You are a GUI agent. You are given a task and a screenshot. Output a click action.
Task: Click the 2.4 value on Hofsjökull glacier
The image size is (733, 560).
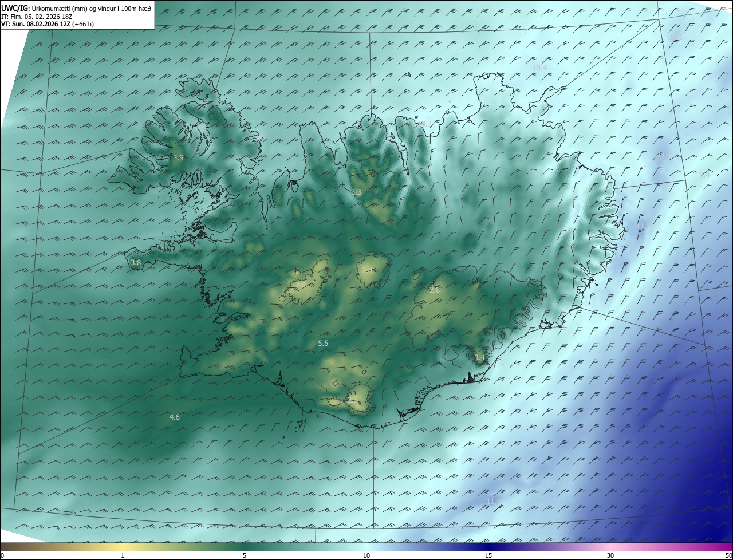coord(368,270)
